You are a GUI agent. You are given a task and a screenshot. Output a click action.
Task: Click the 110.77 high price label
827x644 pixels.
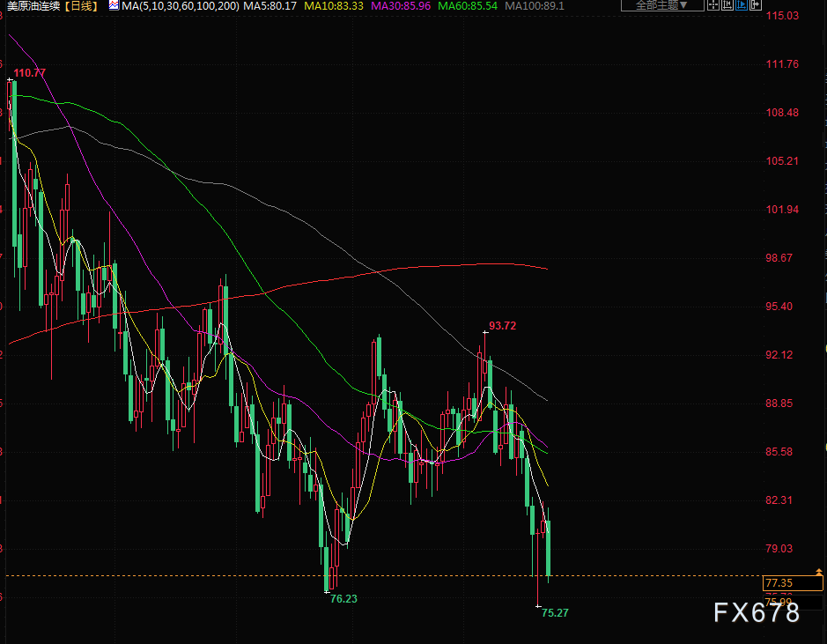(x=30, y=73)
